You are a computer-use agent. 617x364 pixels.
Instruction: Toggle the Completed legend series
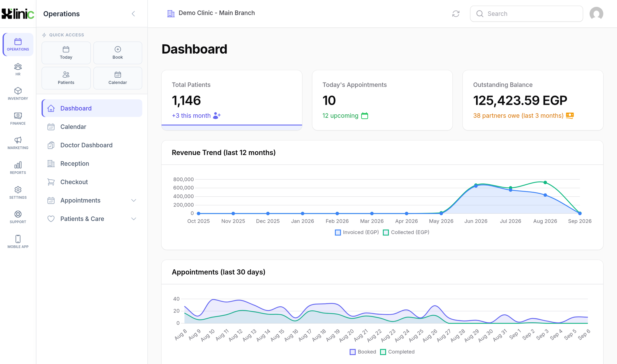(x=397, y=352)
